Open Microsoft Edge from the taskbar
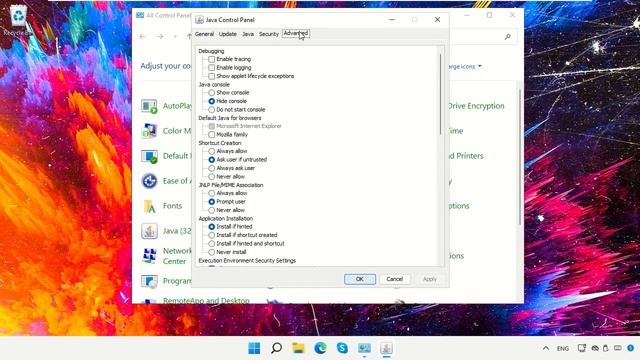Screen dimensions: 640x360 (320, 348)
